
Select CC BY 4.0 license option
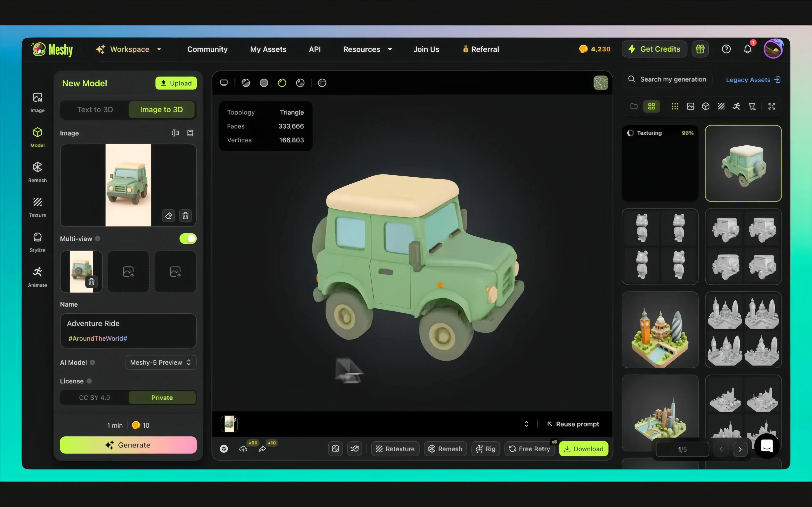[x=94, y=397]
